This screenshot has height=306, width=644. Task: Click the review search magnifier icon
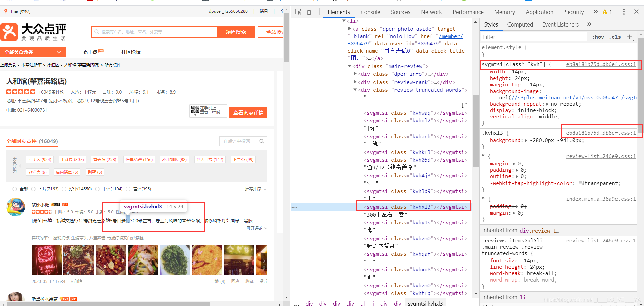[262, 141]
